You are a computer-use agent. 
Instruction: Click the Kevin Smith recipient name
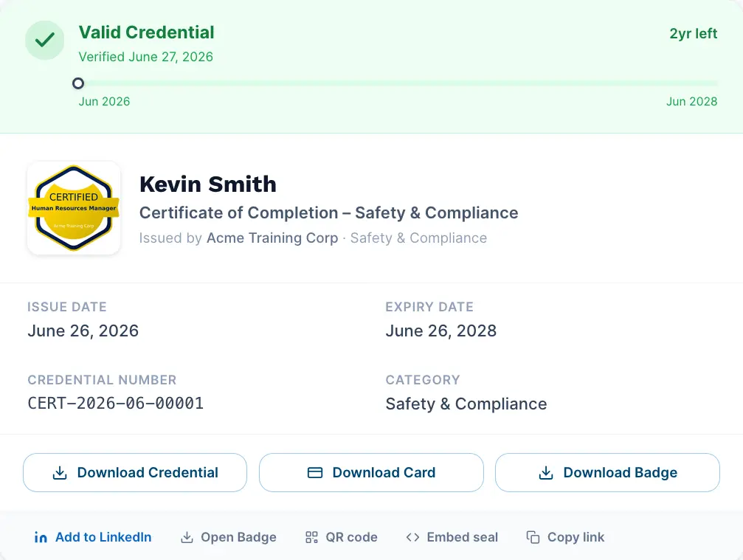click(x=208, y=184)
